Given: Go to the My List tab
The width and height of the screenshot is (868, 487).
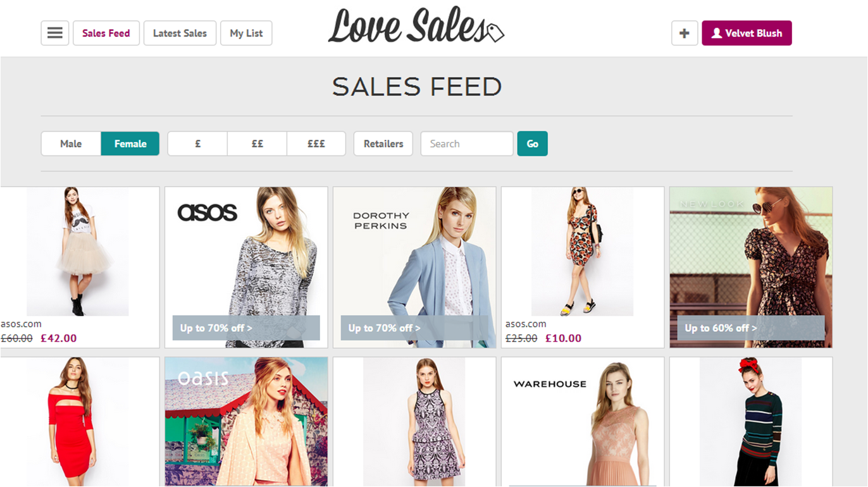Looking at the screenshot, I should pos(246,33).
